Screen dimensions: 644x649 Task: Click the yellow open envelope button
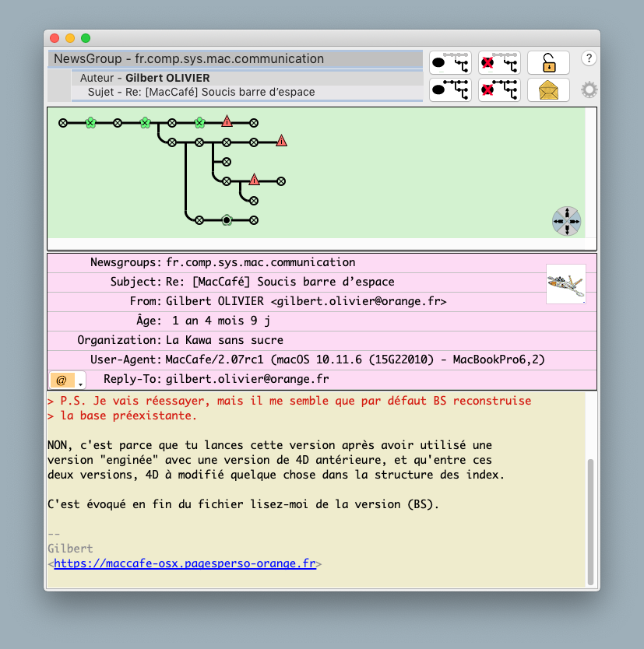pos(548,90)
